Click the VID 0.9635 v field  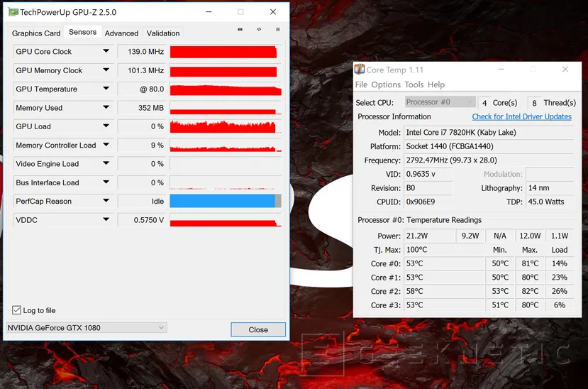pyautogui.click(x=428, y=174)
